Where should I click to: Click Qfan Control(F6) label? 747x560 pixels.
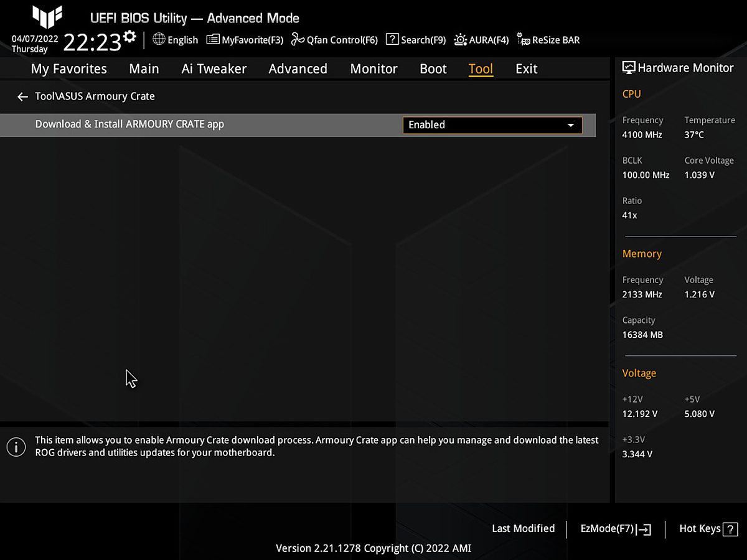(x=342, y=40)
